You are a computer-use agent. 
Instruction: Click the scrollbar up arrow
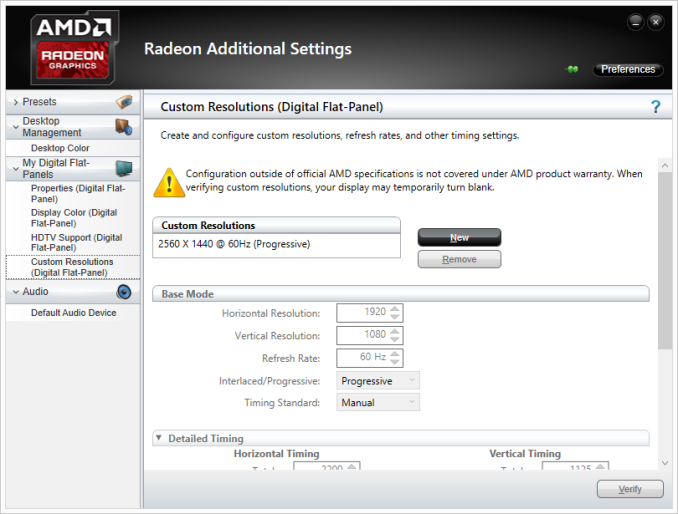665,166
